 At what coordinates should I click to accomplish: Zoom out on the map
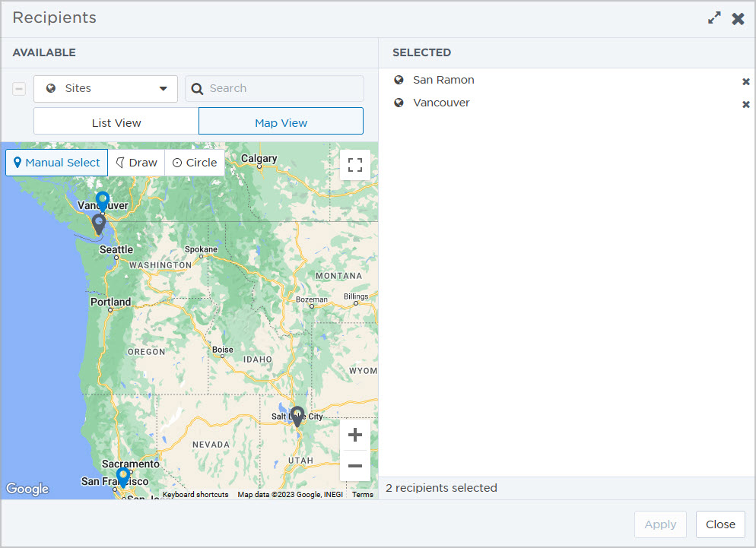click(x=355, y=466)
